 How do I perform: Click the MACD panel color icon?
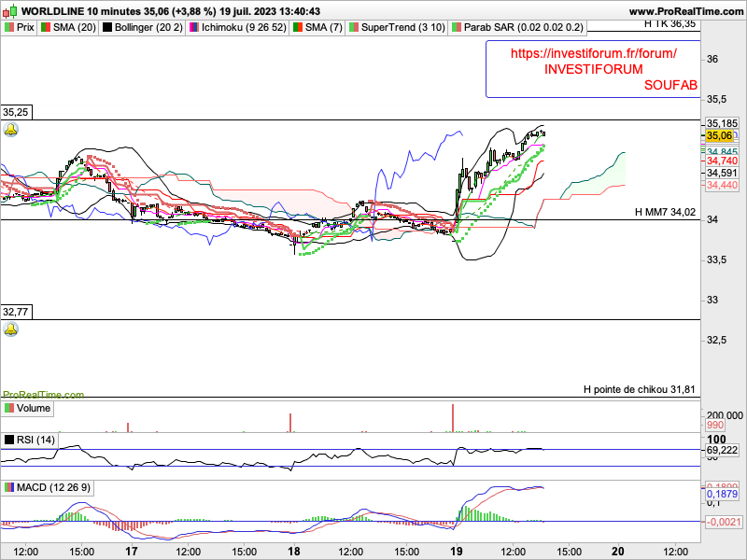9,487
